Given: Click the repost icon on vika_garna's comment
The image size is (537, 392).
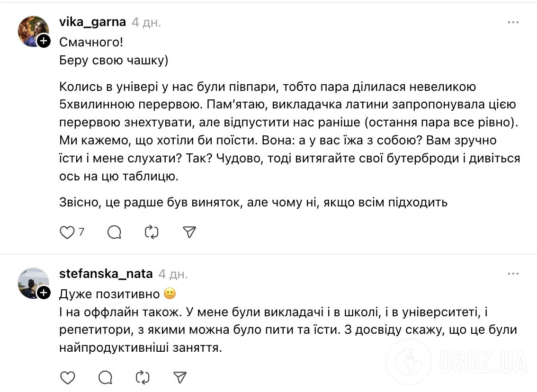Looking at the screenshot, I should (151, 232).
